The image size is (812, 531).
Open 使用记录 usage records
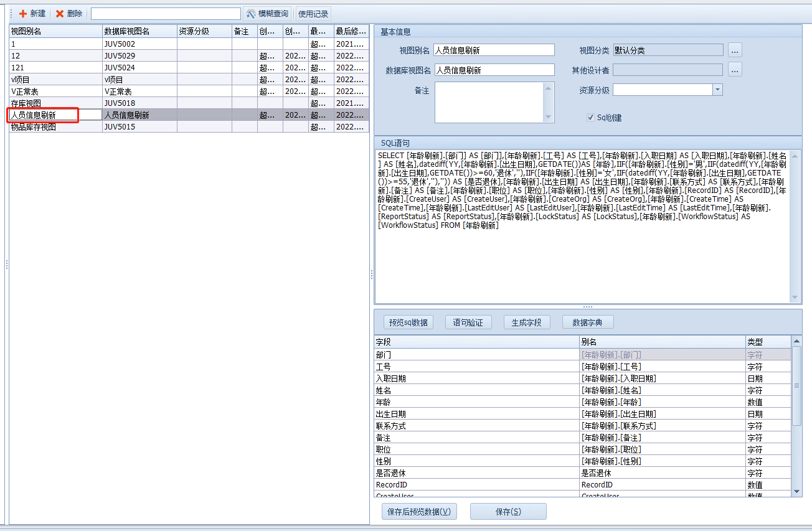313,14
